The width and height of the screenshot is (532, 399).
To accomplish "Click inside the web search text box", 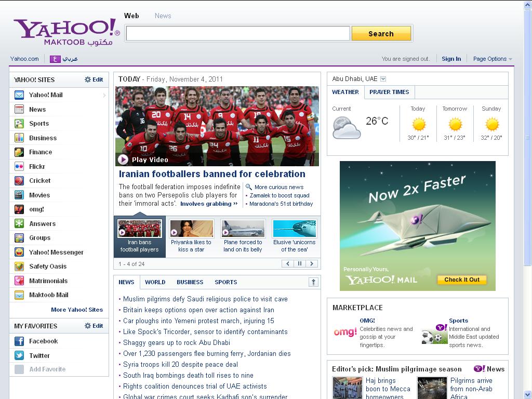I will coord(237,34).
